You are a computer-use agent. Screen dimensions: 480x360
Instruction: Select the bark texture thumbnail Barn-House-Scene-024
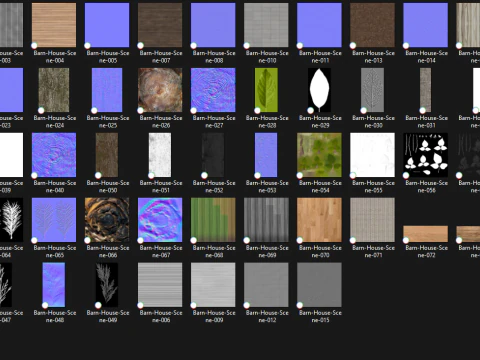[x=54, y=90]
